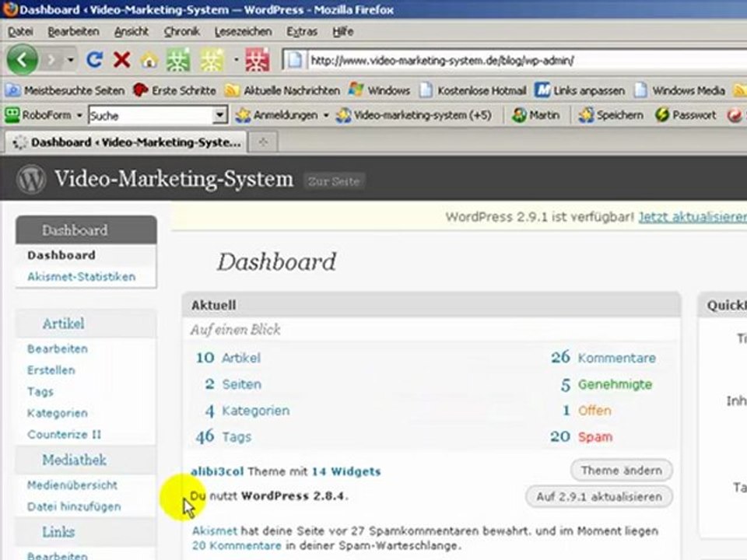This screenshot has width=747, height=560.
Task: Open the Erste Schritte bookmark
Action: [x=174, y=90]
